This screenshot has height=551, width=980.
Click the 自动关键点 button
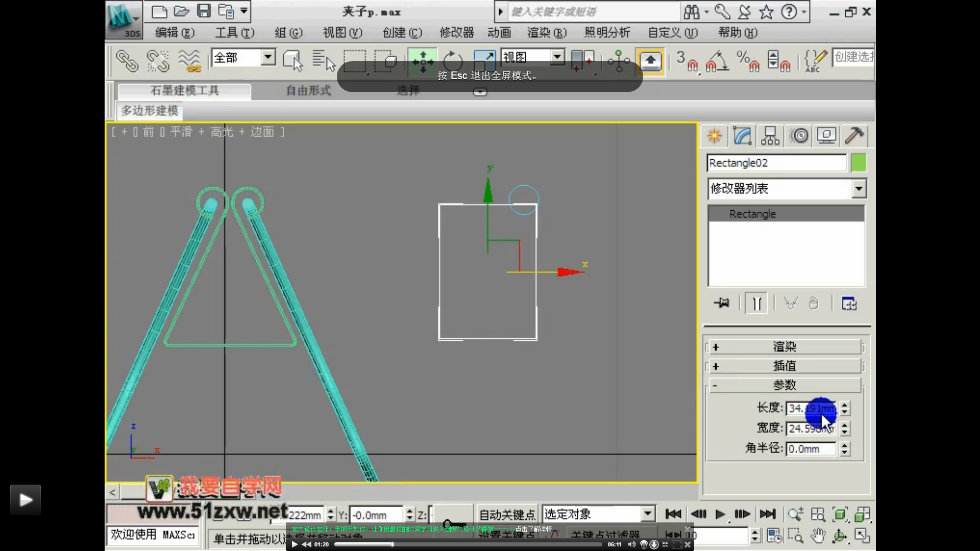[507, 514]
